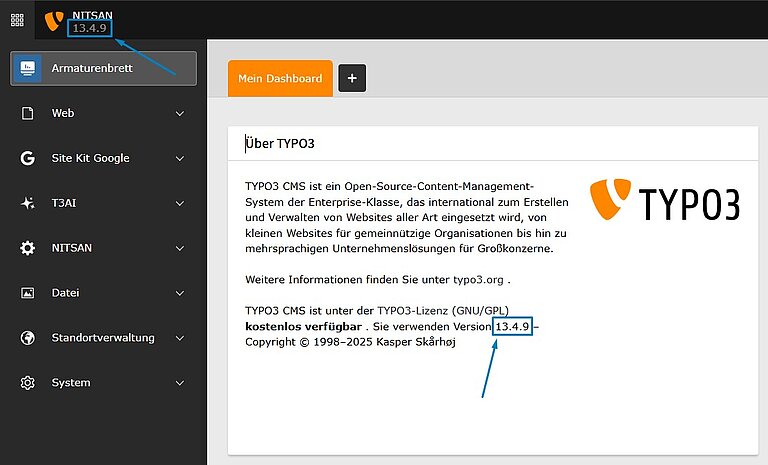
Task: Open the T3AI menu label
Action: (64, 203)
